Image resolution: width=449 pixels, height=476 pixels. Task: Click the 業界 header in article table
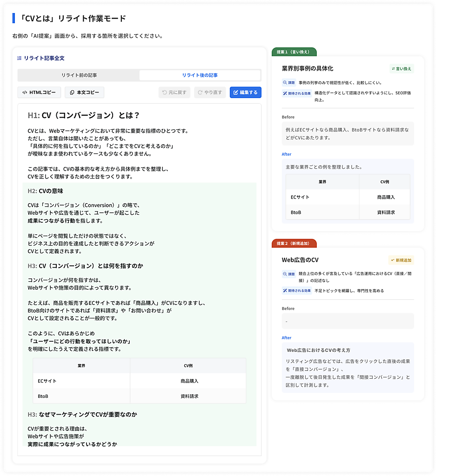click(x=81, y=366)
